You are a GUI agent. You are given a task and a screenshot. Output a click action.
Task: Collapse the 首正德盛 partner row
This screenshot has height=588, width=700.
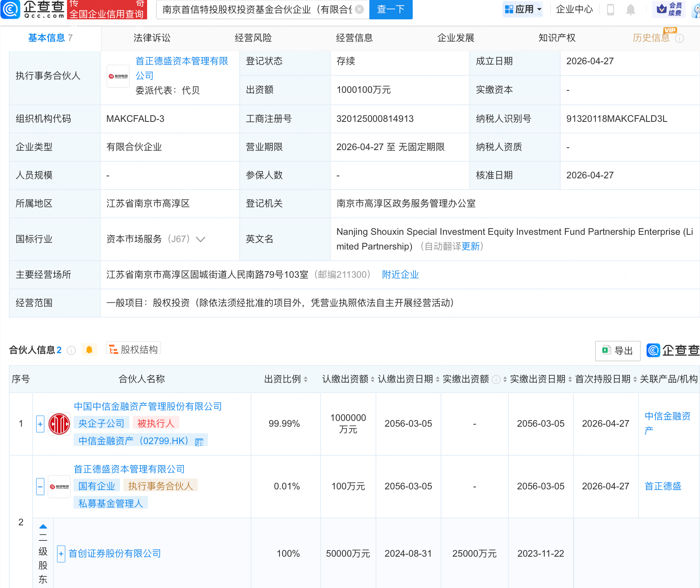click(40, 486)
